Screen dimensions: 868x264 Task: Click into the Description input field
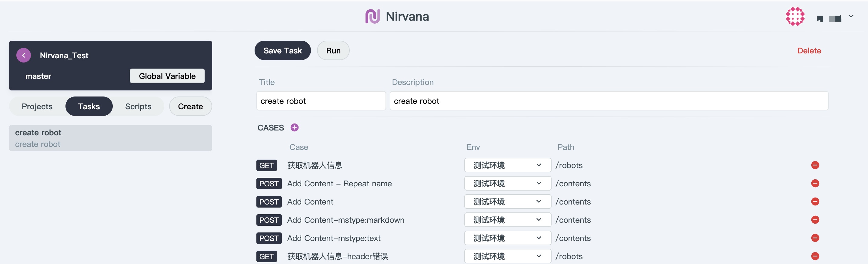click(x=608, y=101)
